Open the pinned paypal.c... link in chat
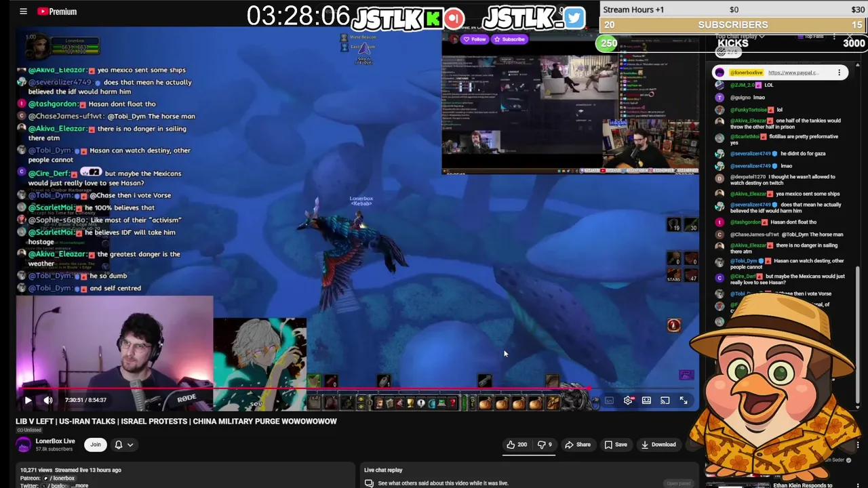Viewport: 868px width, 488px height. [x=793, y=73]
